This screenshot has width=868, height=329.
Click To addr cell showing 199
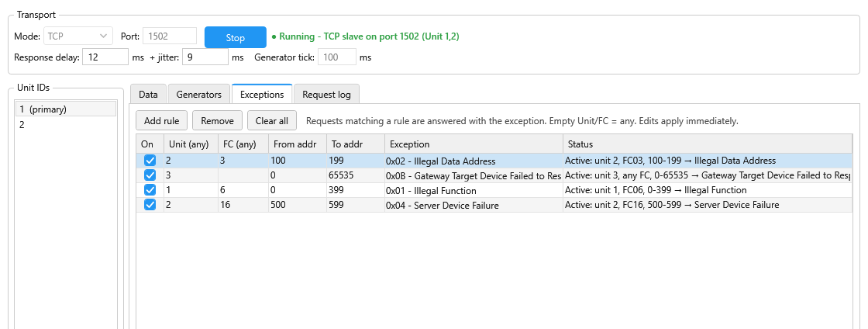pos(356,161)
